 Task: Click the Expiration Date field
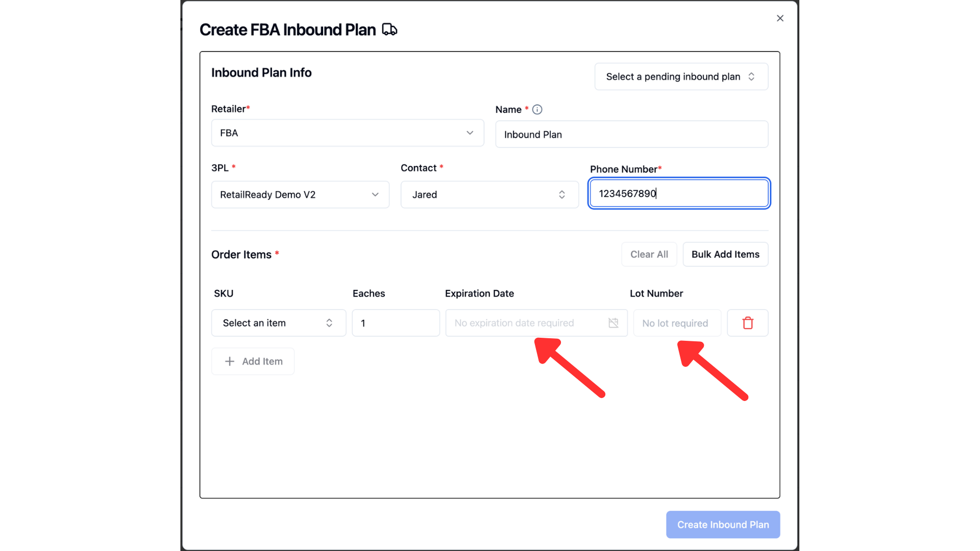click(536, 323)
